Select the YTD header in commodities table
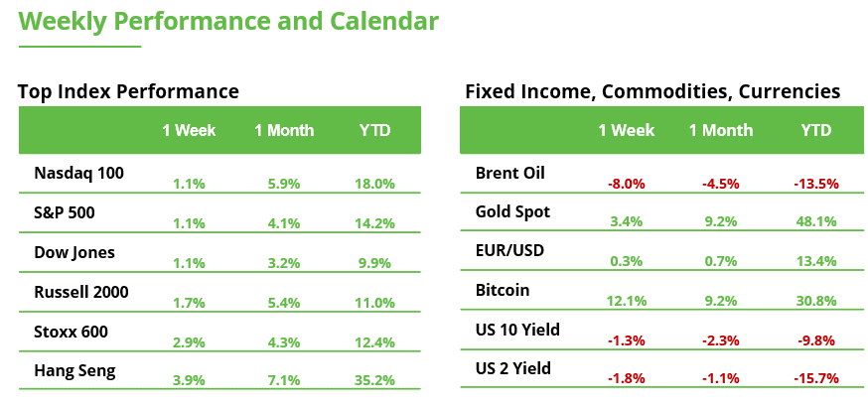This screenshot has height=406, width=868. pyautogui.click(x=816, y=130)
